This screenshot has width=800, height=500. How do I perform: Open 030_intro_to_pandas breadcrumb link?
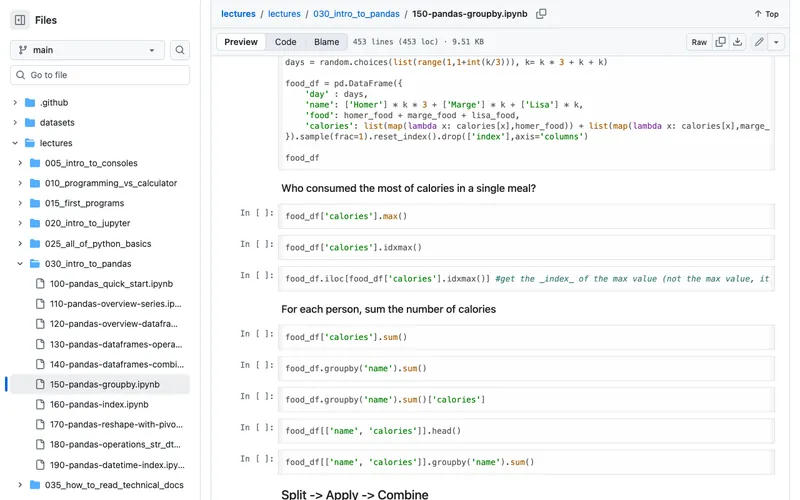click(356, 14)
